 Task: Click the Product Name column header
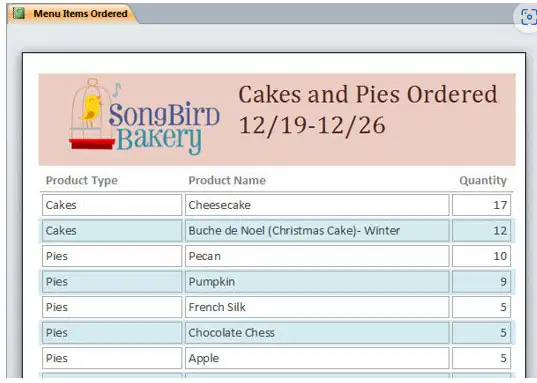tap(227, 180)
